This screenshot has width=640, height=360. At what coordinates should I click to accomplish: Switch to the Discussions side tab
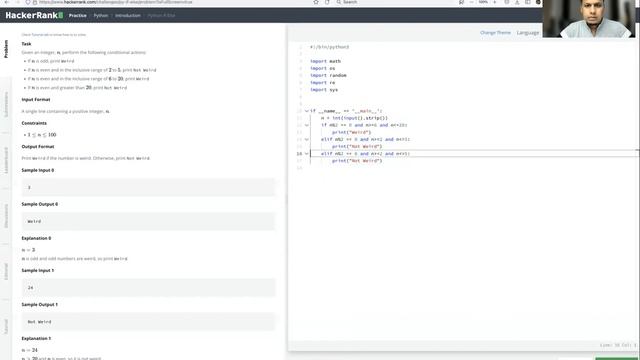[x=6, y=216]
